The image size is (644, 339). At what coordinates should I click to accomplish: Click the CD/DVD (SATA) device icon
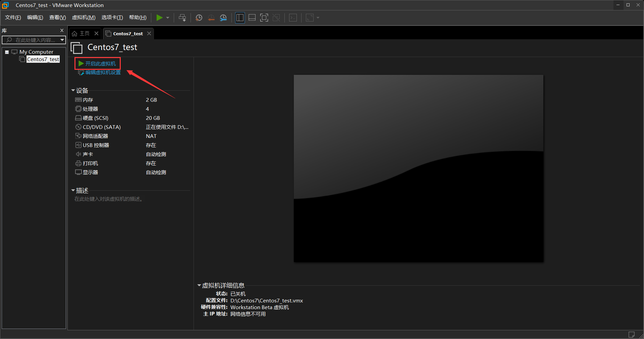pyautogui.click(x=78, y=127)
